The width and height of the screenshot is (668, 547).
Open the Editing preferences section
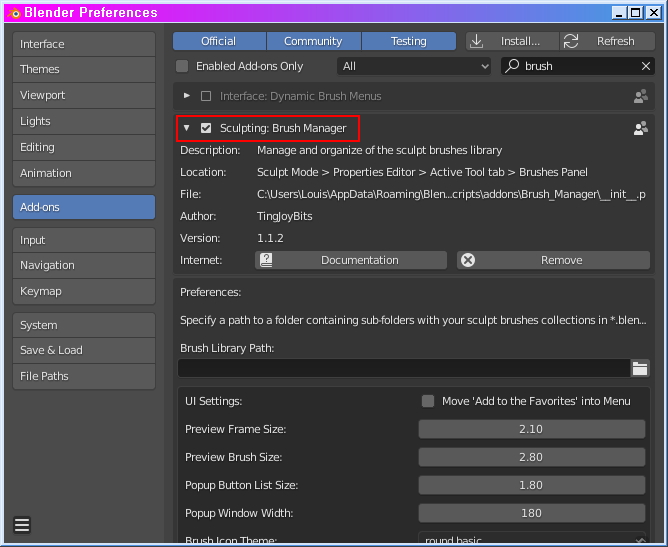coord(84,147)
